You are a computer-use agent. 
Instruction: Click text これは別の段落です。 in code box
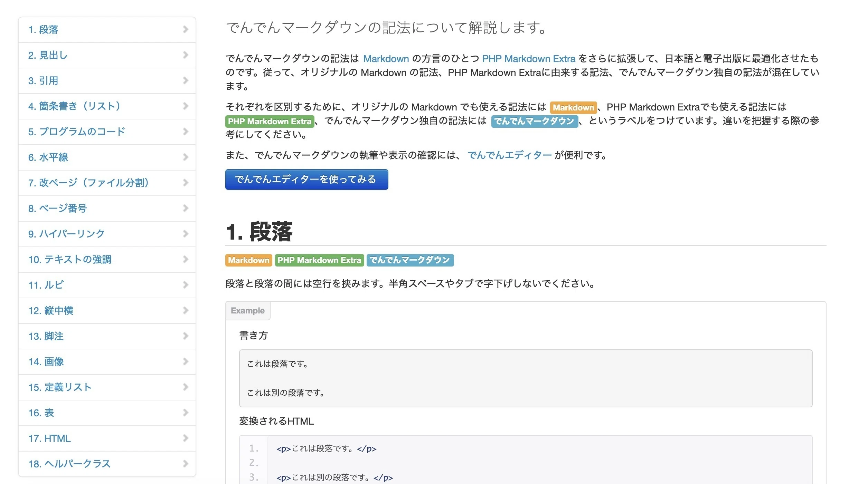tap(286, 393)
